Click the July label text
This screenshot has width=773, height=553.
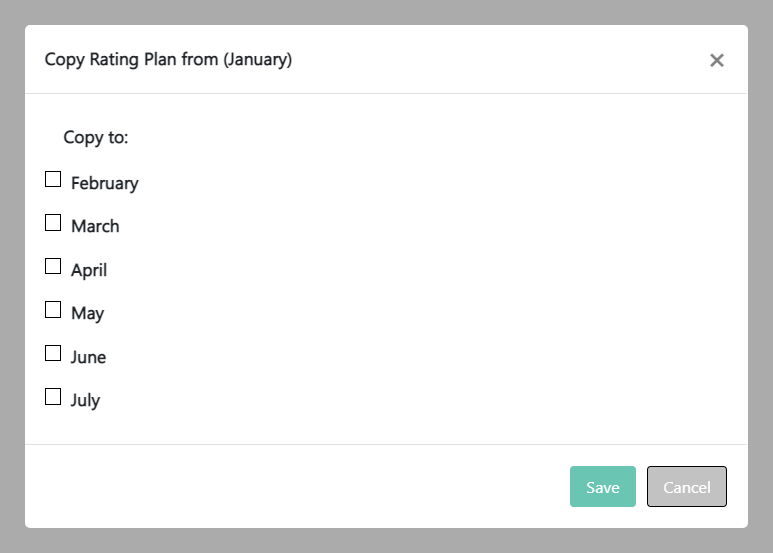[x=85, y=400]
